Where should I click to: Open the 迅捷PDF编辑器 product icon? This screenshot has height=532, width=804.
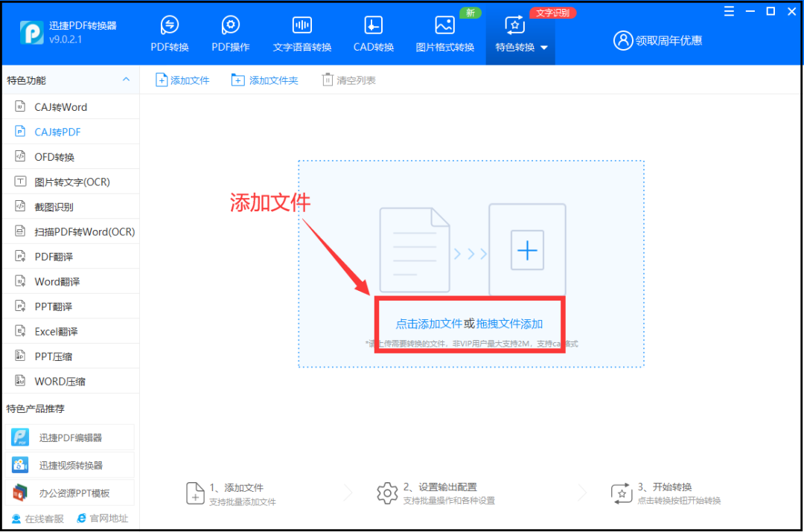coord(21,438)
